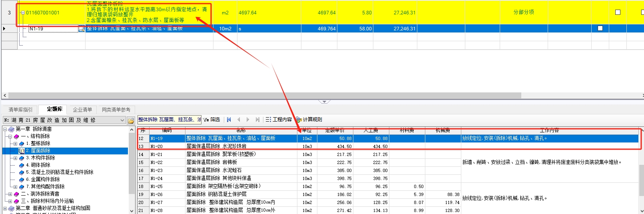Click the 工程内容 button label
This screenshot has height=214, width=644.
pyautogui.click(x=282, y=120)
